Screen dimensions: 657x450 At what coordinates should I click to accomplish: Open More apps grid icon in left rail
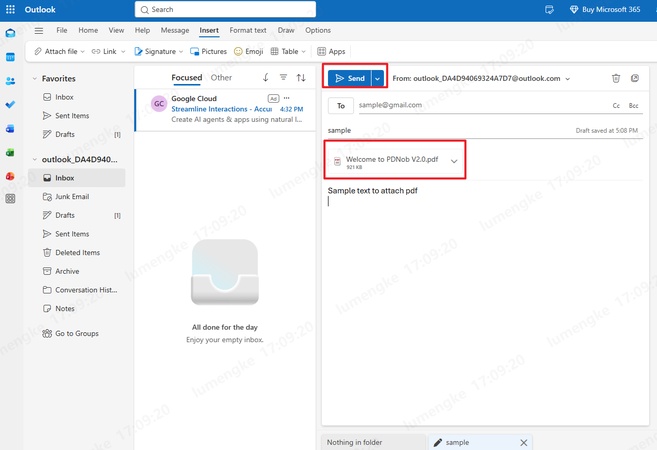point(10,199)
